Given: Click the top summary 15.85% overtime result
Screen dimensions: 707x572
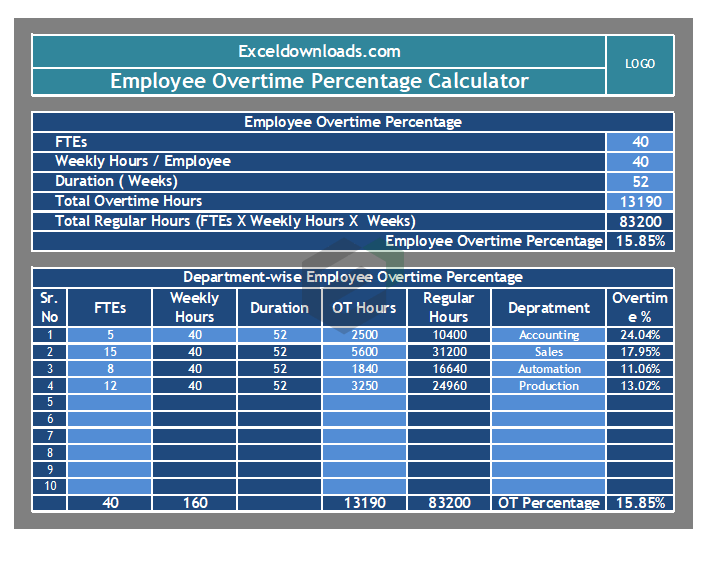Looking at the screenshot, I should pyautogui.click(x=640, y=241).
